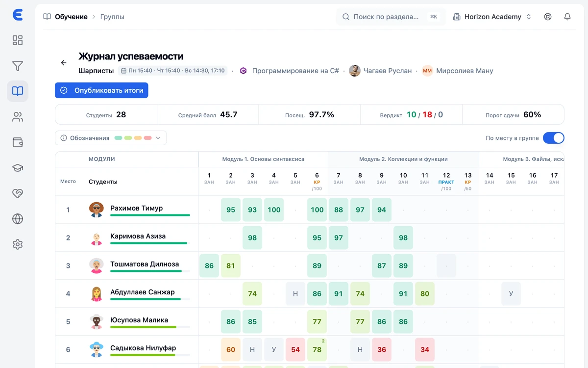Screen dimensions: 588x368
Task: Open the people users icon in sidebar
Action: [18, 117]
